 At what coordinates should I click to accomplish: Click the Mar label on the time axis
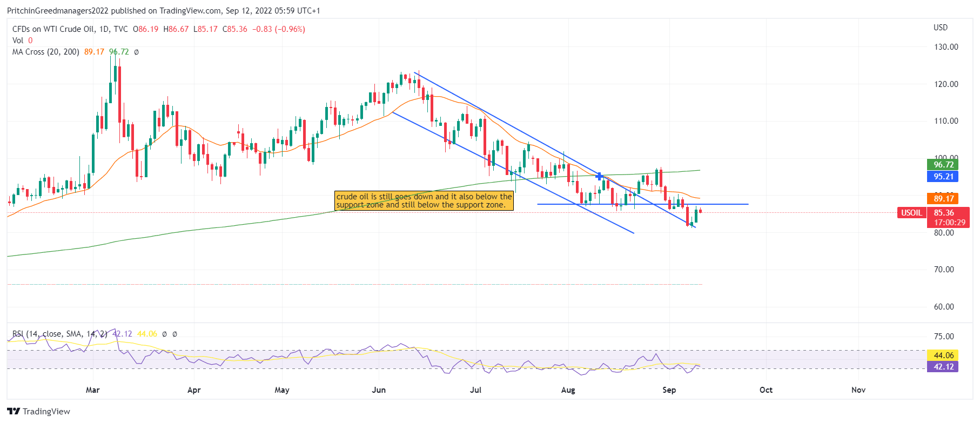pos(93,390)
